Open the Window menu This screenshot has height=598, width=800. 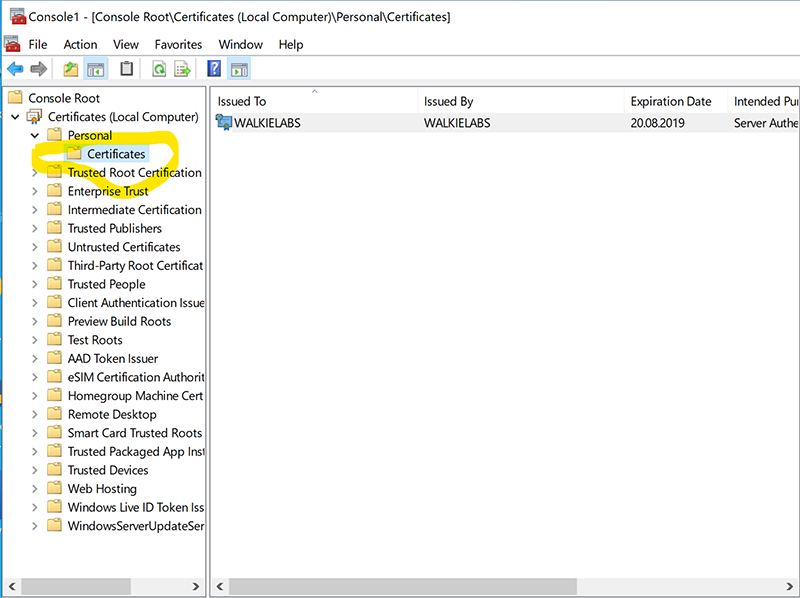[x=240, y=44]
